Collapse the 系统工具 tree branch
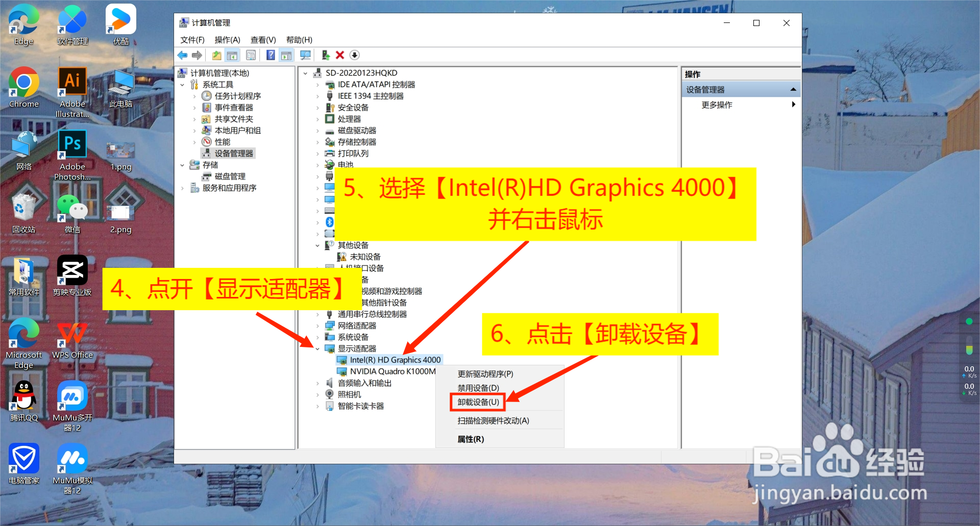 tap(183, 84)
